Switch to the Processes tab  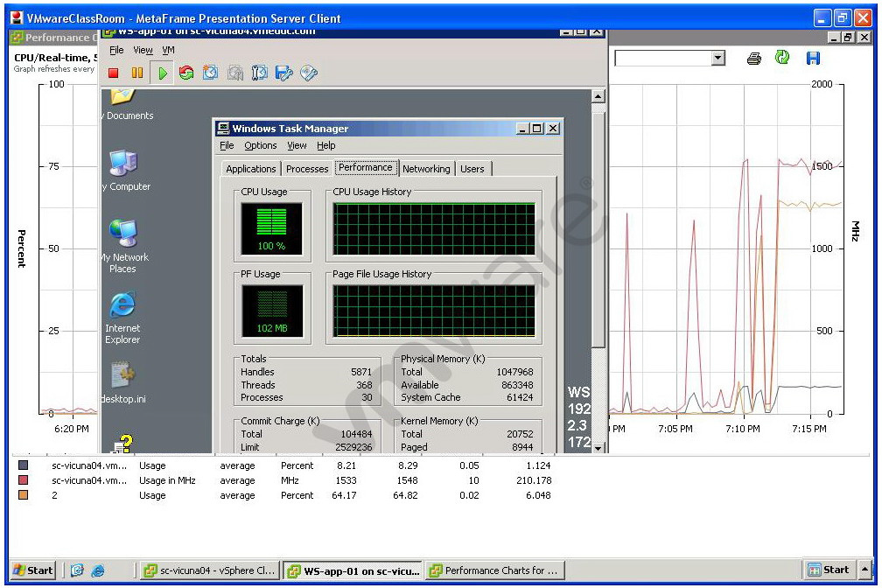click(x=307, y=169)
